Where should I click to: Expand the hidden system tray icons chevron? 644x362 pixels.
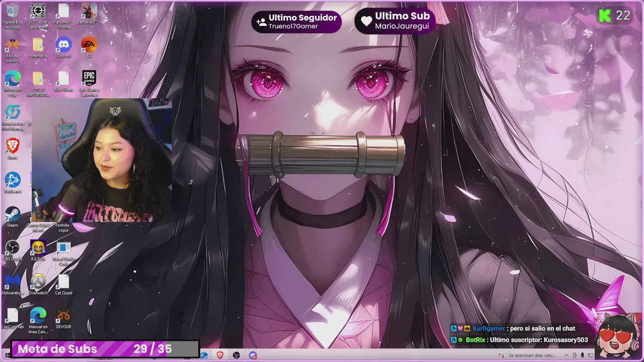point(567,355)
